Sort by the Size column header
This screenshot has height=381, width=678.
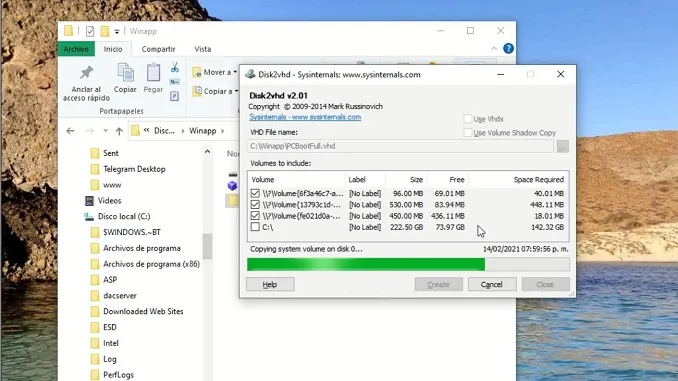point(406,179)
